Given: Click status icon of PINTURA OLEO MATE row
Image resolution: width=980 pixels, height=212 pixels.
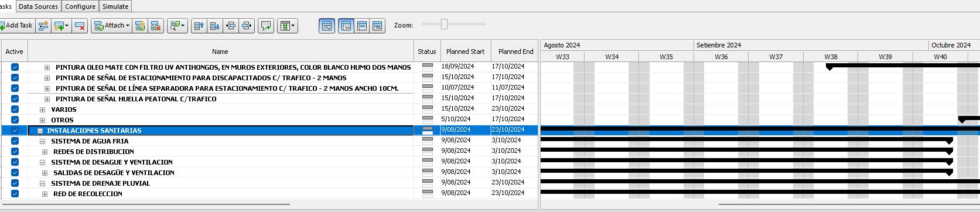Looking at the screenshot, I should click(x=428, y=67).
